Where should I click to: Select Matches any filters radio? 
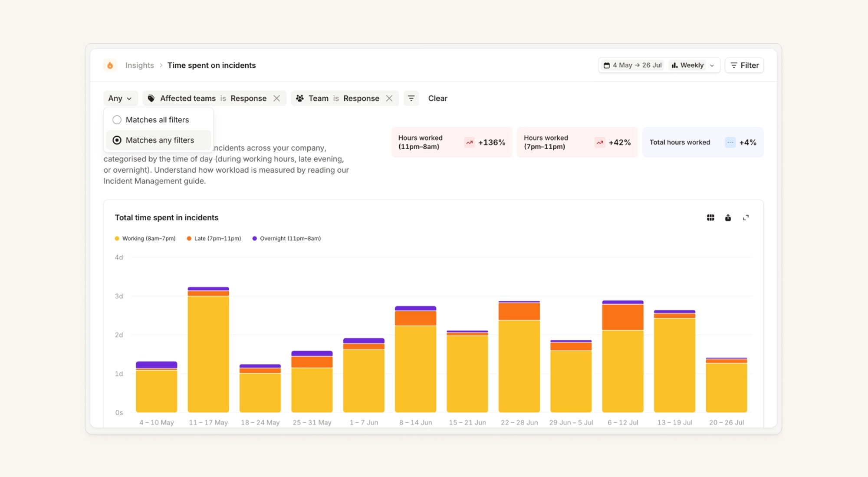point(117,140)
